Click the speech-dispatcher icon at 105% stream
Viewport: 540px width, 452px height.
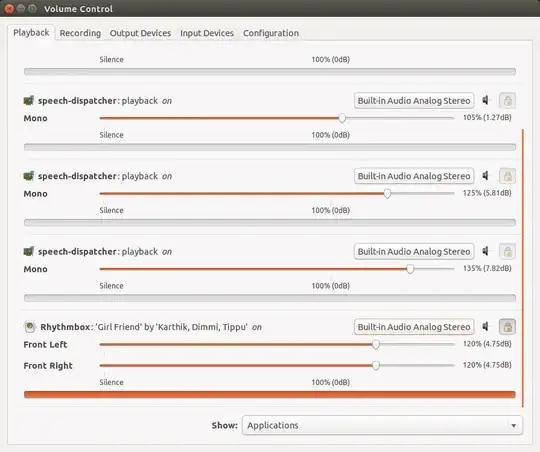click(x=29, y=101)
